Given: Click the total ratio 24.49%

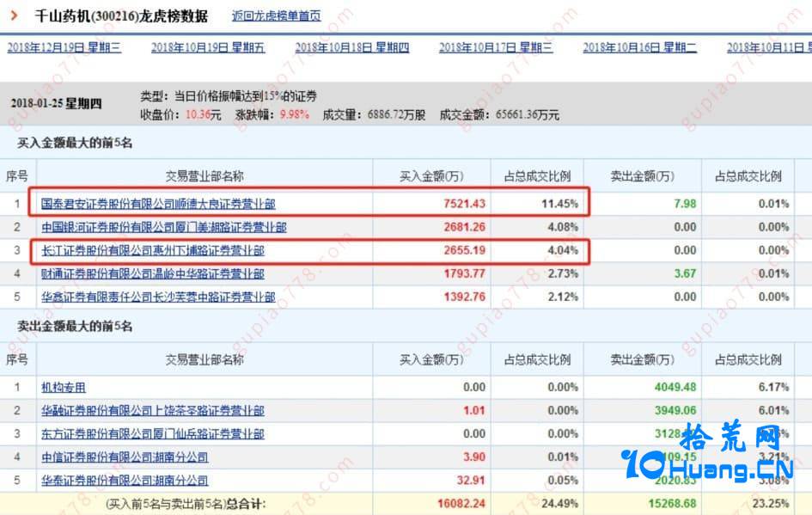Looking at the screenshot, I should pyautogui.click(x=559, y=504).
